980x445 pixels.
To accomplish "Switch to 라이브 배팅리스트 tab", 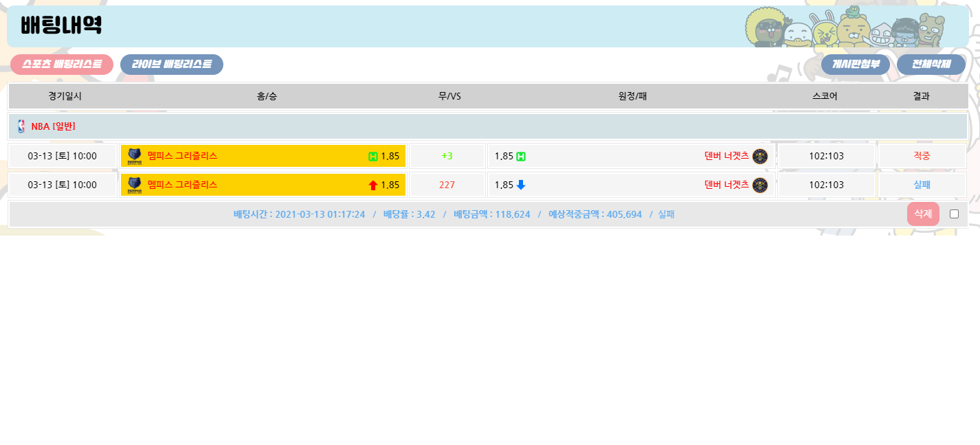I will click(172, 65).
